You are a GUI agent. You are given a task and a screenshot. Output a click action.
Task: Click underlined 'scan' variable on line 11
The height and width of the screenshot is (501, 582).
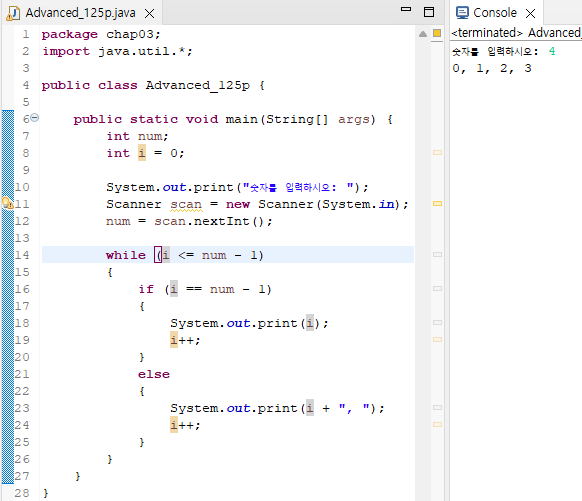coord(186,204)
